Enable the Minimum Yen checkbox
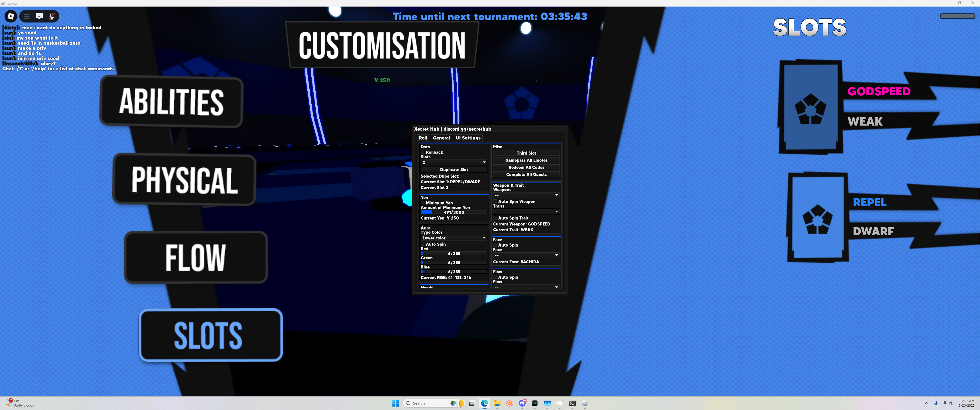Screen dimensions: 980x410 click(x=423, y=203)
